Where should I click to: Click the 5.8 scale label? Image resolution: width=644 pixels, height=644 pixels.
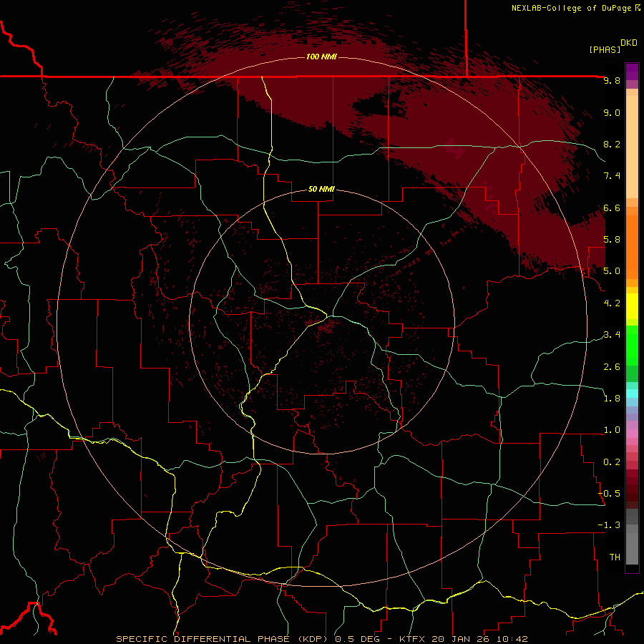point(612,240)
